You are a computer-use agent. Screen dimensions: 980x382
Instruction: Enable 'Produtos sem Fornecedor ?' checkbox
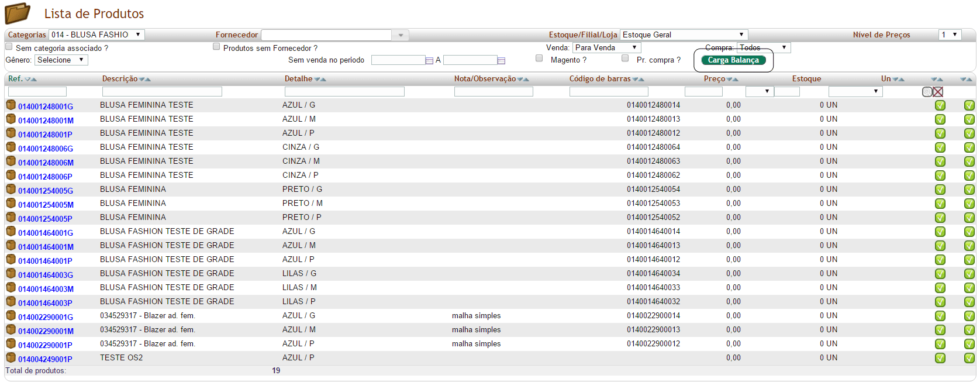point(216,47)
